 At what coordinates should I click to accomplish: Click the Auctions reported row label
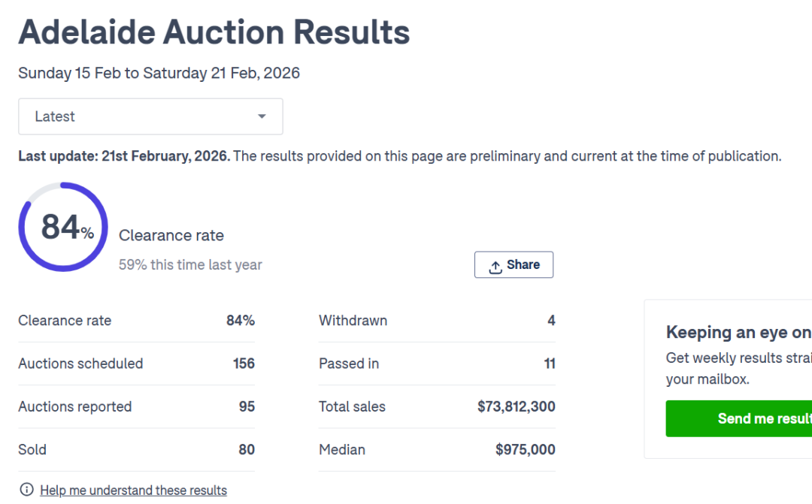(x=74, y=406)
